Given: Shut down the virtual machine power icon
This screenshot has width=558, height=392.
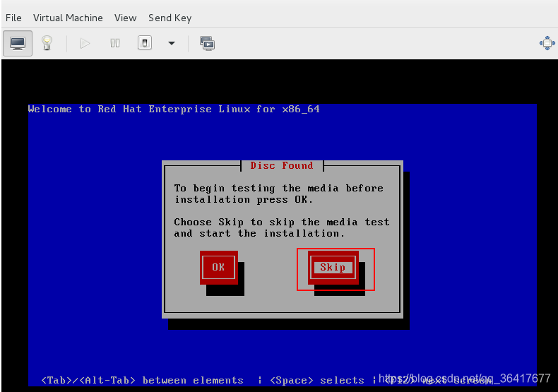Looking at the screenshot, I should (145, 43).
